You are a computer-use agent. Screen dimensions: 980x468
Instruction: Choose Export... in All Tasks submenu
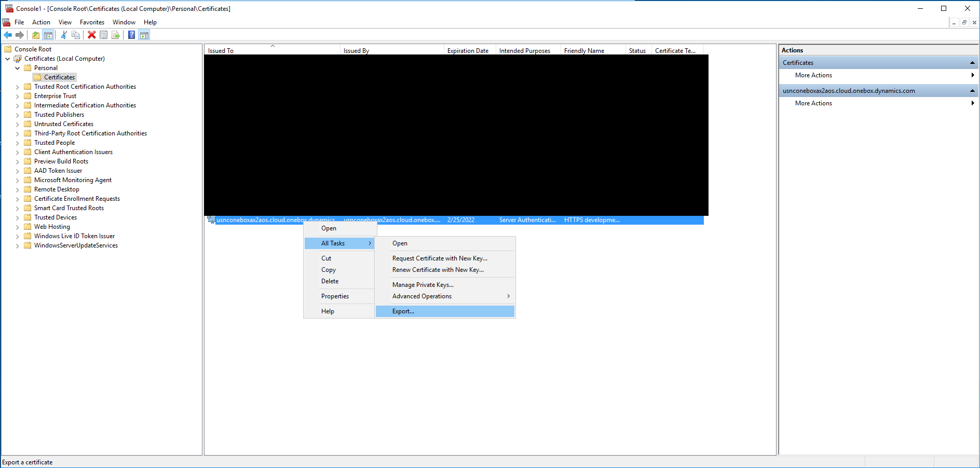pyautogui.click(x=445, y=311)
